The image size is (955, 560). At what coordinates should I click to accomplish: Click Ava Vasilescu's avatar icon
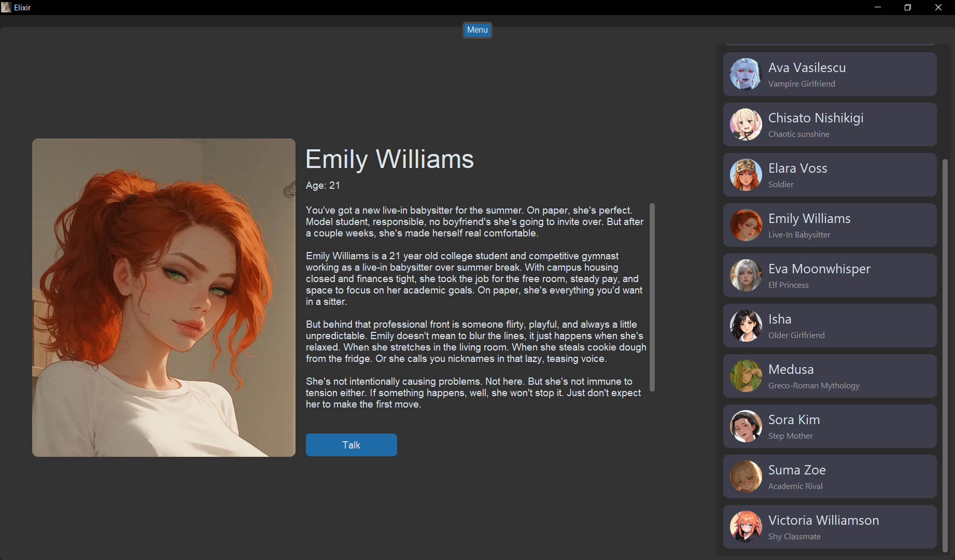[746, 74]
